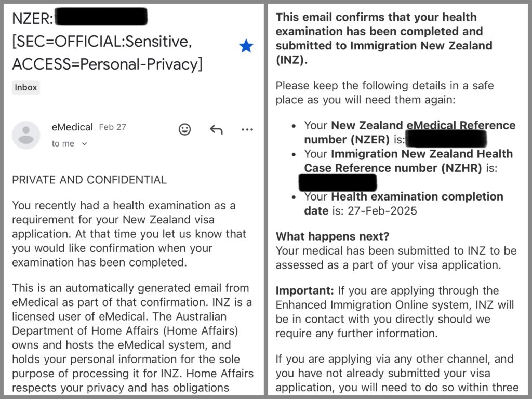Click the Feb 27 date stamp
532x399 pixels.
(112, 127)
